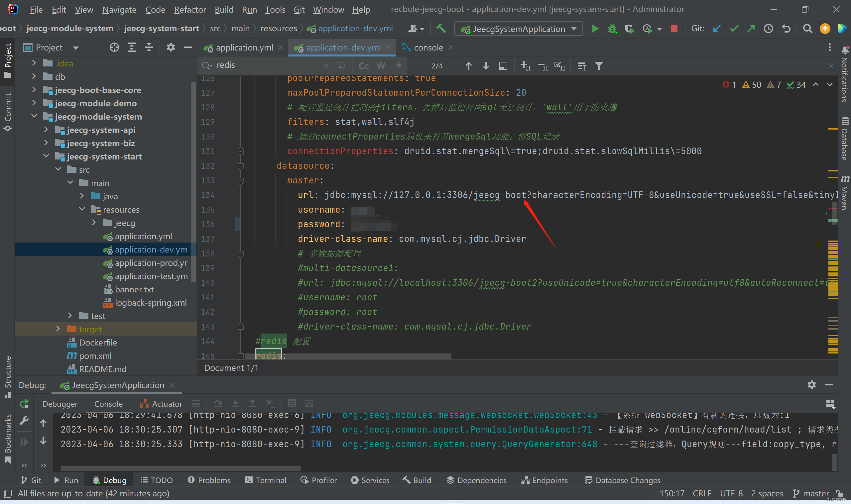This screenshot has width=851, height=504.
Task: Toggle Words (W) option in search bar
Action: [381, 66]
